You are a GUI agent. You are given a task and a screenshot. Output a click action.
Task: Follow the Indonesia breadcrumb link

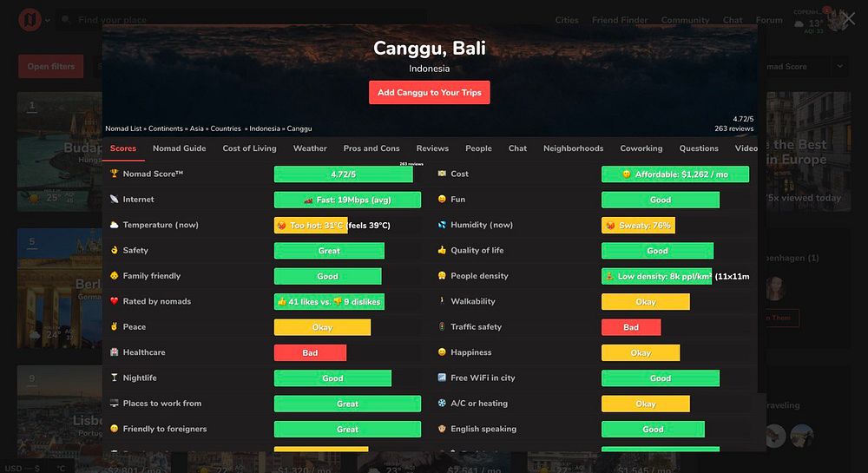265,128
